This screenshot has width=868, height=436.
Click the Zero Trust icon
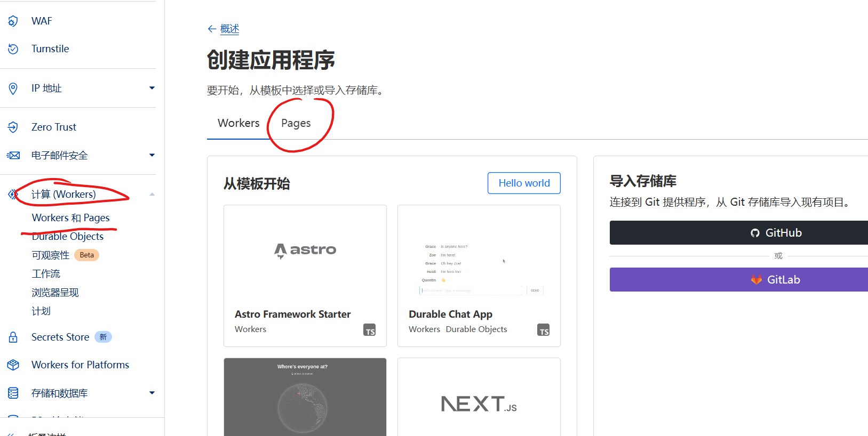13,127
